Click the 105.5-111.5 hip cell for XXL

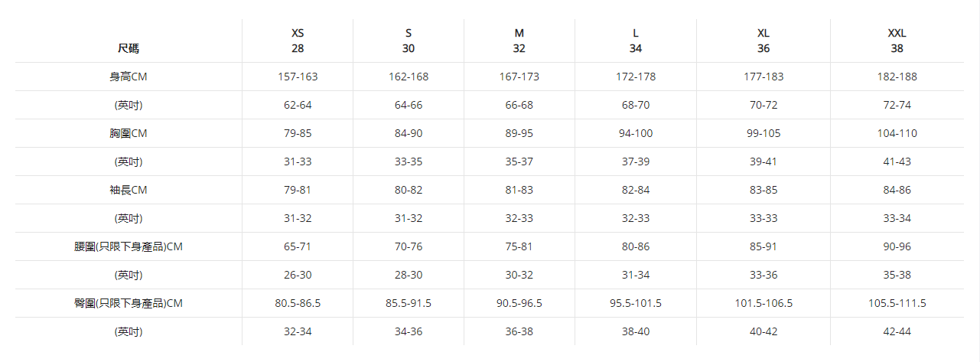point(897,303)
